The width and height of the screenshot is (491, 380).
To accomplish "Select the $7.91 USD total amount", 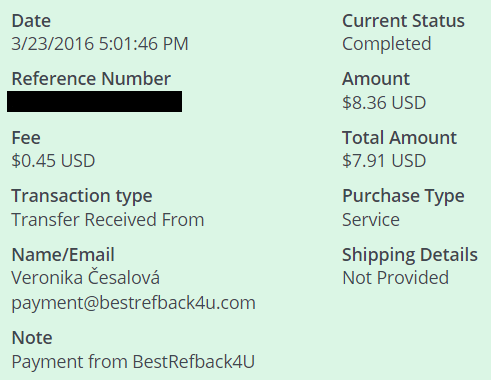I will click(x=384, y=161).
